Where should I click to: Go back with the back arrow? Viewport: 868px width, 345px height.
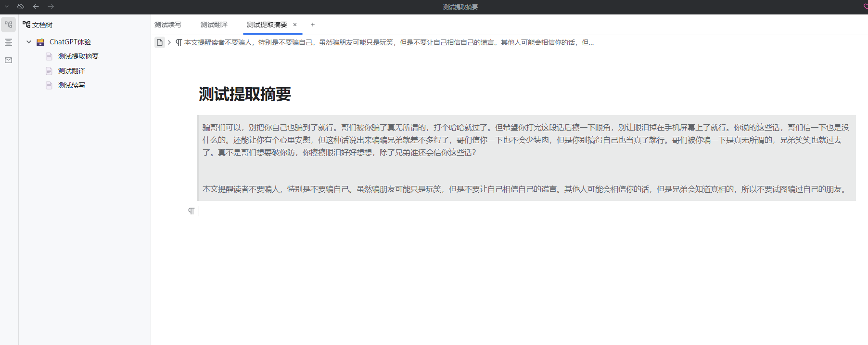pyautogui.click(x=36, y=7)
